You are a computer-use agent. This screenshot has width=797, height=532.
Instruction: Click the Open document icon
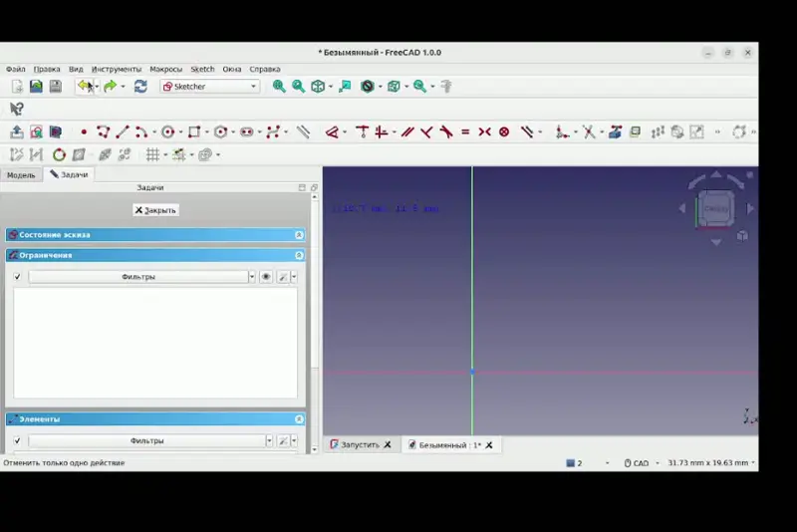[36, 87]
